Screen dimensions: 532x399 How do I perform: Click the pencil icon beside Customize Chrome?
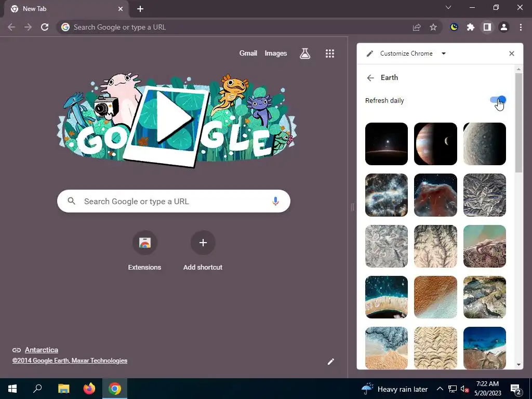tap(370, 54)
